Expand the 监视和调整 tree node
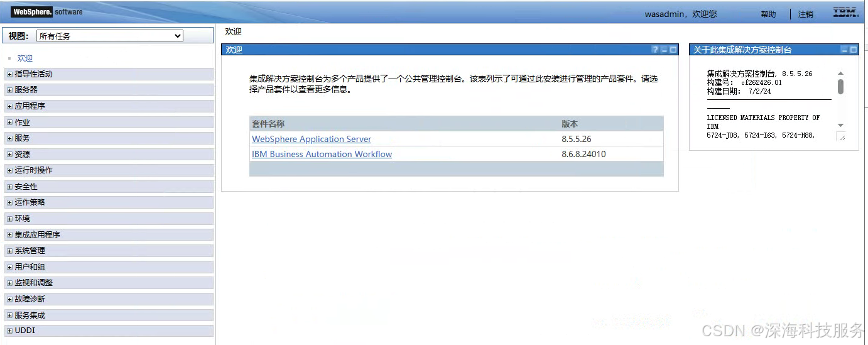868x345 pixels. [9, 283]
